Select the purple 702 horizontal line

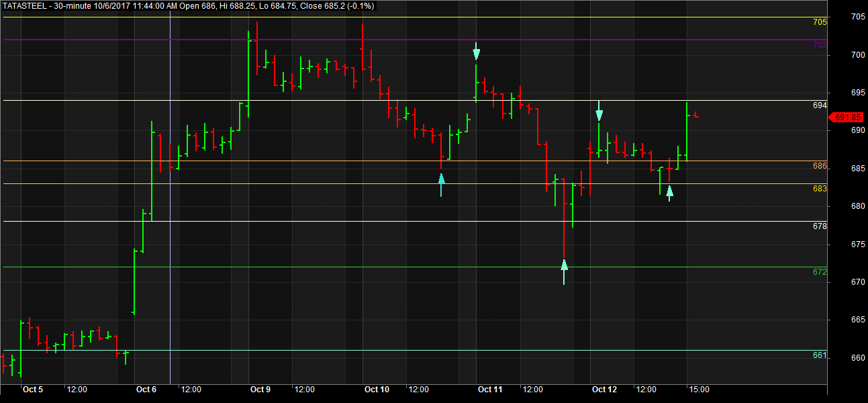(414, 40)
